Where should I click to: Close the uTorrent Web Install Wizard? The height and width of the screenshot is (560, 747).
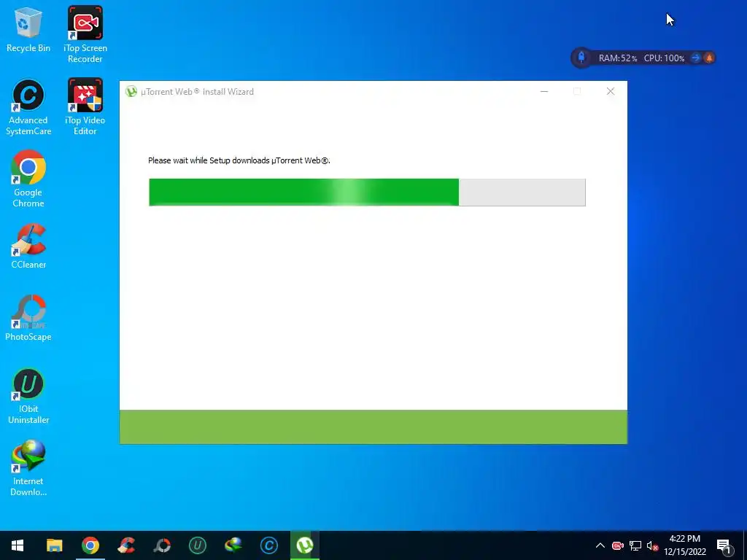pyautogui.click(x=611, y=91)
